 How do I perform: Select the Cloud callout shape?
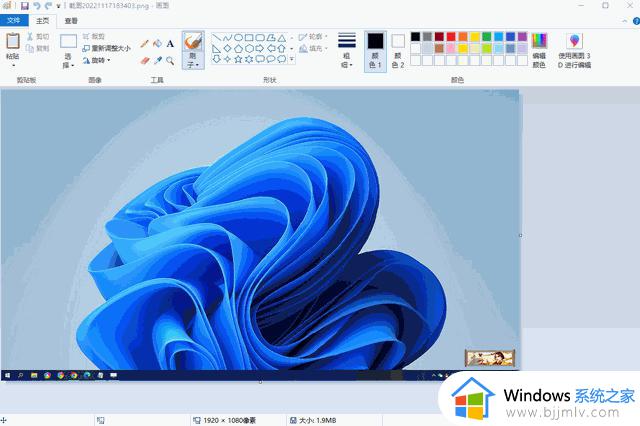point(282,59)
